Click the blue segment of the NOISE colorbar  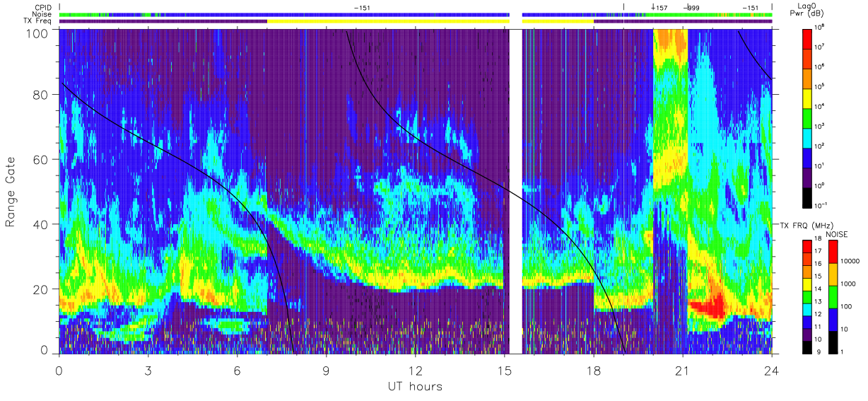coord(833,318)
